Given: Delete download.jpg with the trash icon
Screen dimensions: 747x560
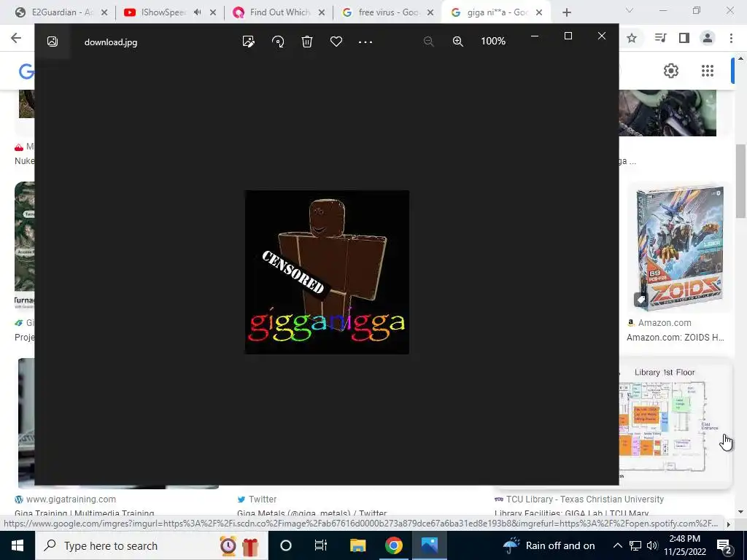Looking at the screenshot, I should coord(307,42).
